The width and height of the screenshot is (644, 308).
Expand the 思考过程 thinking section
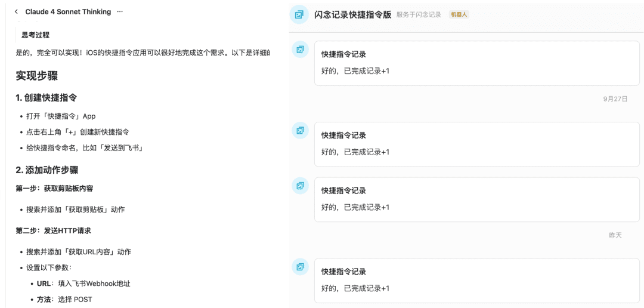tap(36, 35)
